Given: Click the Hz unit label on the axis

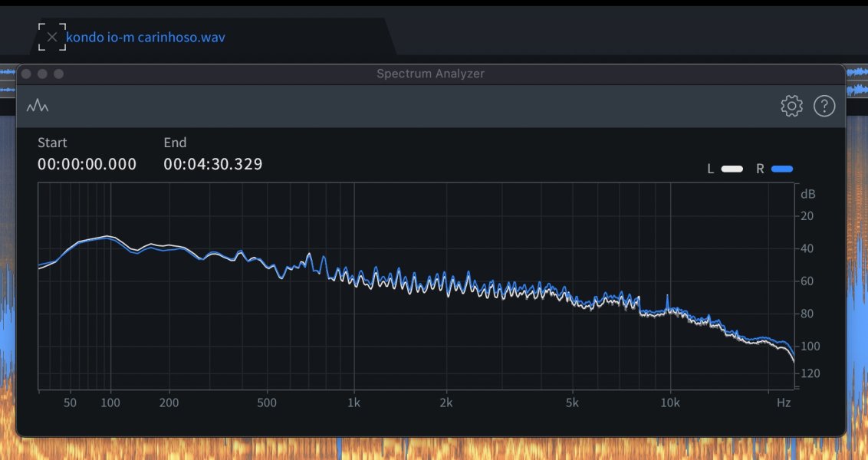Looking at the screenshot, I should [x=784, y=402].
